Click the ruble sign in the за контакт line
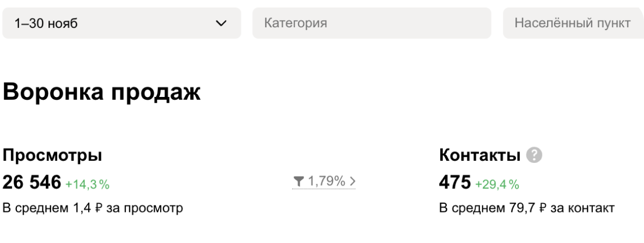This screenshot has height=243, width=644. 542,208
